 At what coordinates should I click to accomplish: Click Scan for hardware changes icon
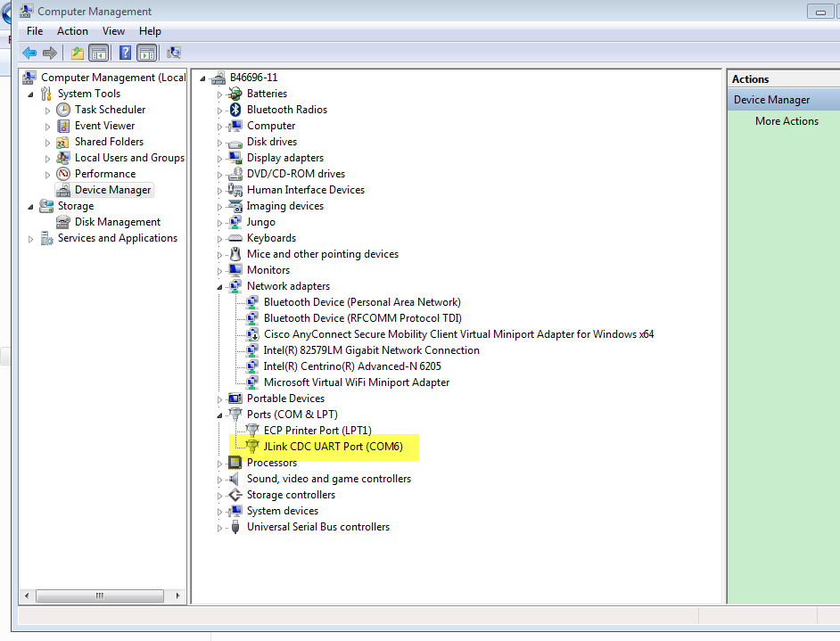point(174,53)
